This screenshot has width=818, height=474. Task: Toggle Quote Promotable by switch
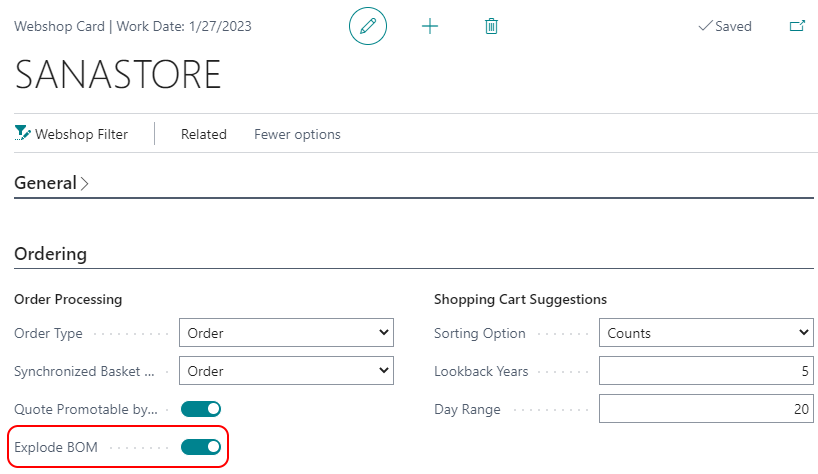201,409
